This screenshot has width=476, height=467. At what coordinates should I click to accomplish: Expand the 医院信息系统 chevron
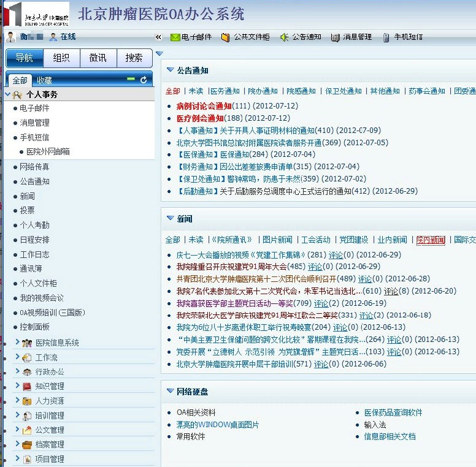(18, 342)
